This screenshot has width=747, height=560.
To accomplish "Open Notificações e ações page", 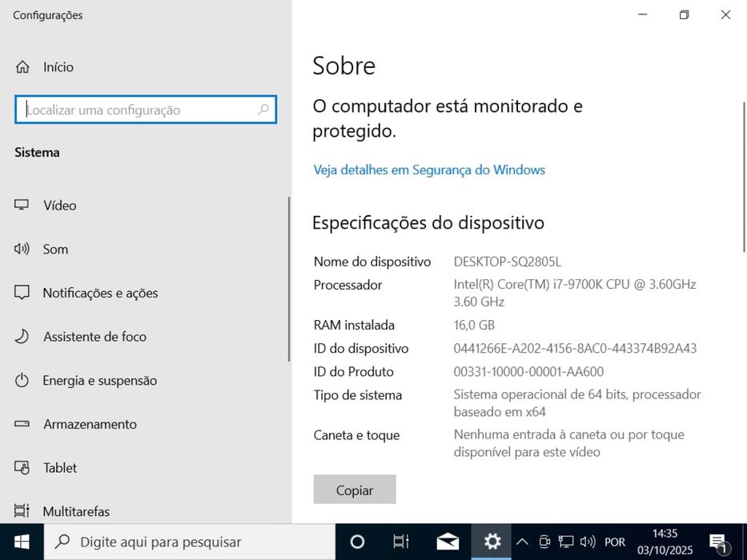I will (145, 292).
